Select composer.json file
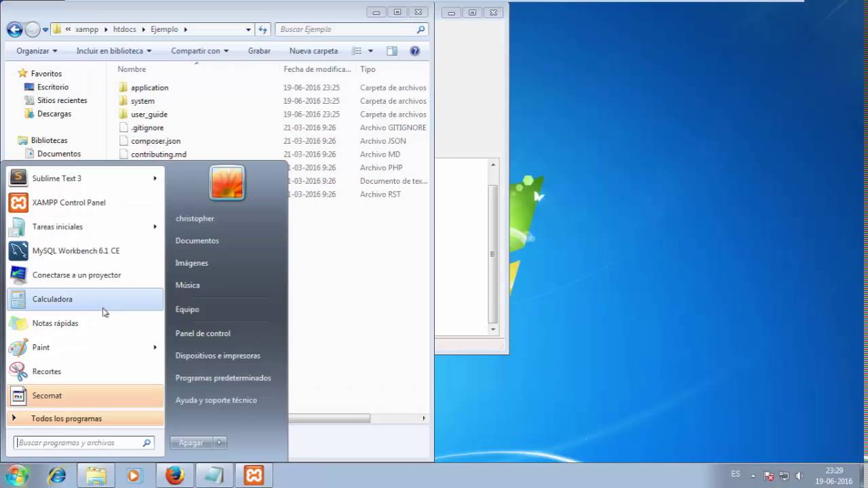The width and height of the screenshot is (868, 488). 156,141
